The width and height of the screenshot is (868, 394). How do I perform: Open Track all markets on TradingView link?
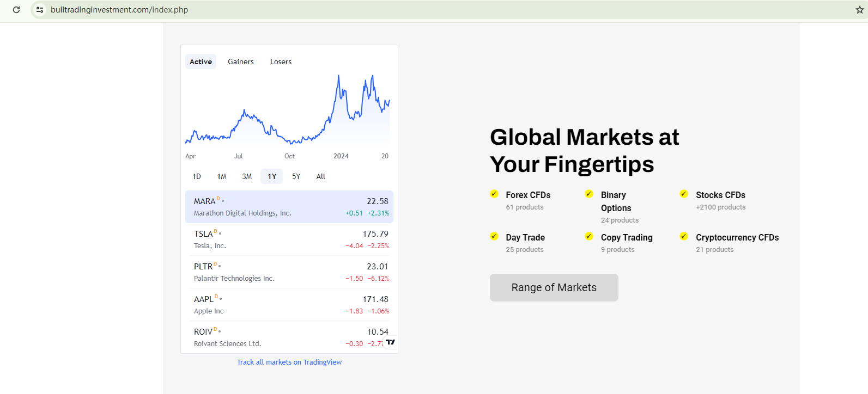point(289,362)
